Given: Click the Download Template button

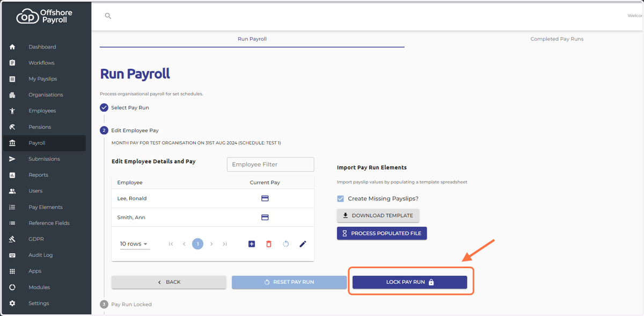Looking at the screenshot, I should tap(378, 216).
